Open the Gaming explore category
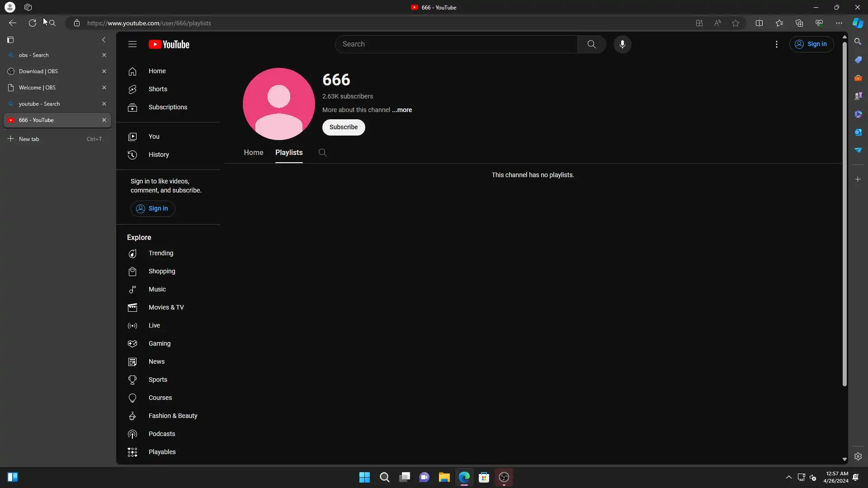 pos(159,343)
